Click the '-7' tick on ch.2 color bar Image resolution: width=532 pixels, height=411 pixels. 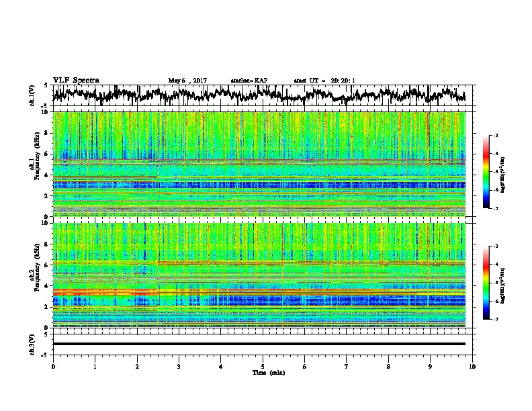496,319
